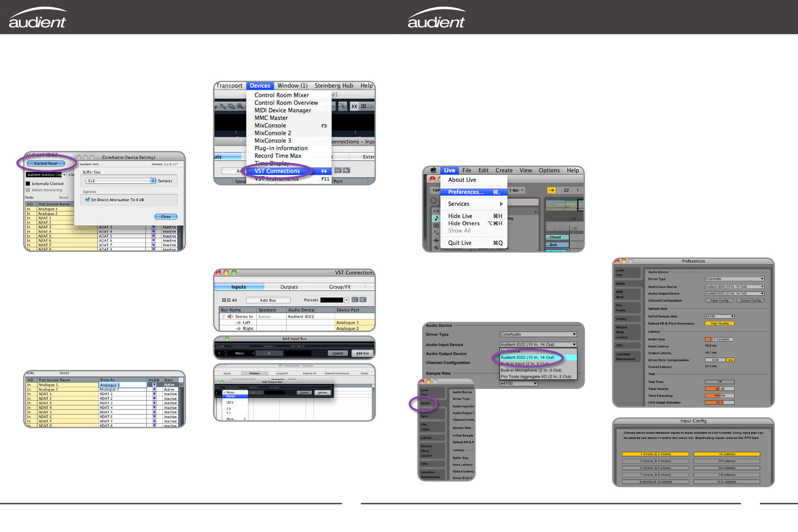The width and height of the screenshot is (798, 532).
Task: Click Add Bus next to All in VST Connections
Action: point(268,300)
